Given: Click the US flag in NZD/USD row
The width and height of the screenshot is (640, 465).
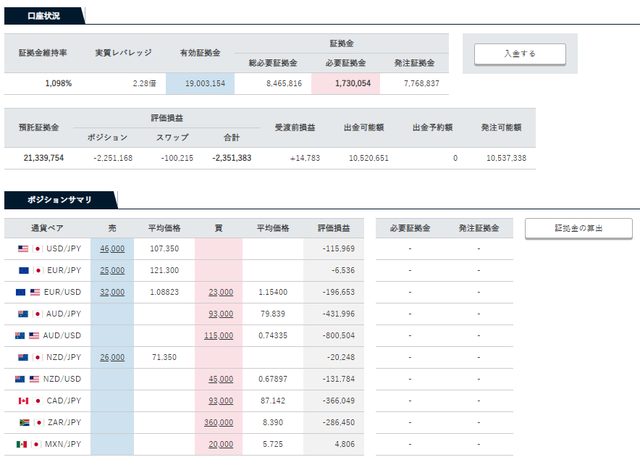Looking at the screenshot, I should click(34, 379).
